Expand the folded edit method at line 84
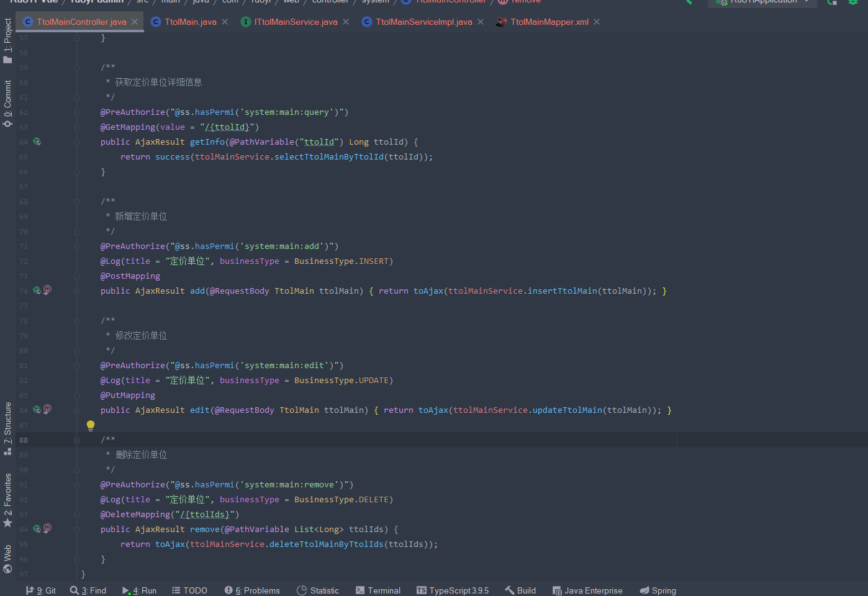The image size is (868, 596). 76,410
